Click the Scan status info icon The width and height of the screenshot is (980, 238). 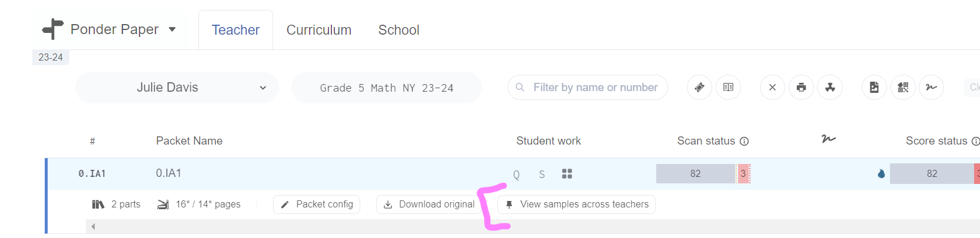click(x=744, y=141)
